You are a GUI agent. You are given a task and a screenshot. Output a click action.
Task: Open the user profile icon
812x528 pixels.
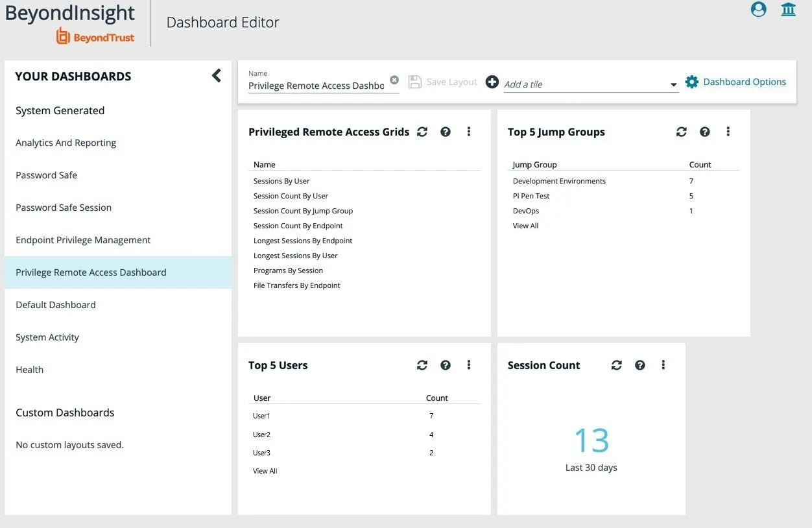pyautogui.click(x=758, y=10)
